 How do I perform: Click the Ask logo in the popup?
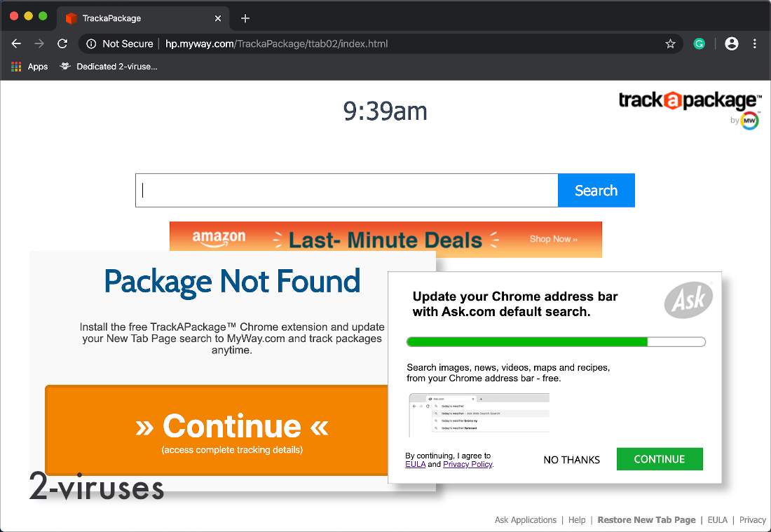tap(688, 300)
